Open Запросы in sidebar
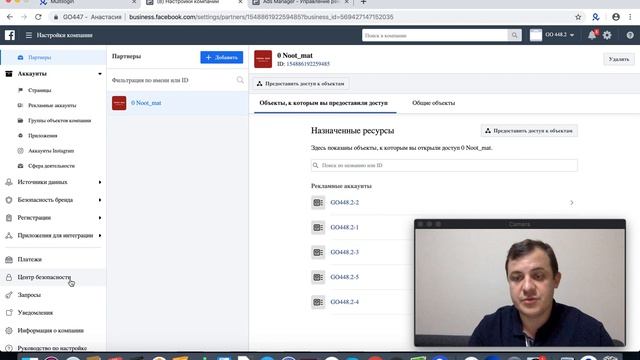This screenshot has width=640, height=360. pyautogui.click(x=29, y=295)
